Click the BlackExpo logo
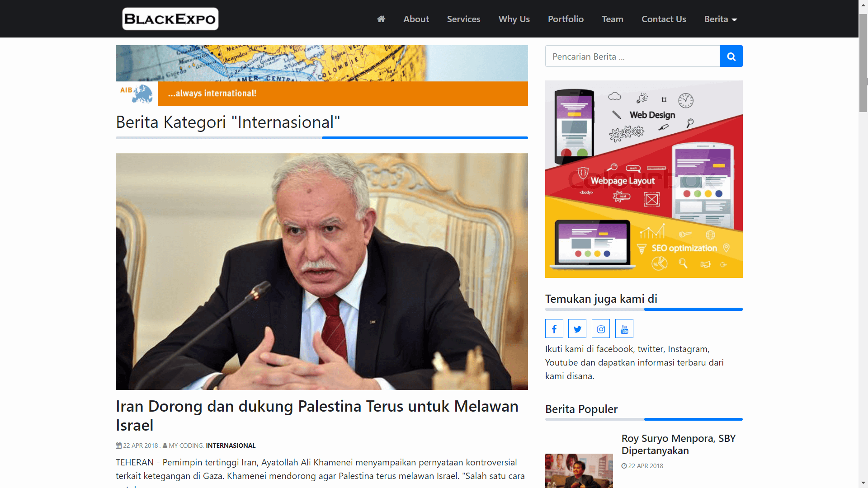 coord(170,19)
